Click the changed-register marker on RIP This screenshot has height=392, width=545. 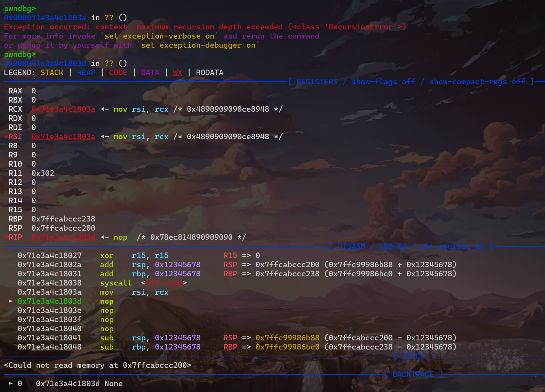click(6, 237)
